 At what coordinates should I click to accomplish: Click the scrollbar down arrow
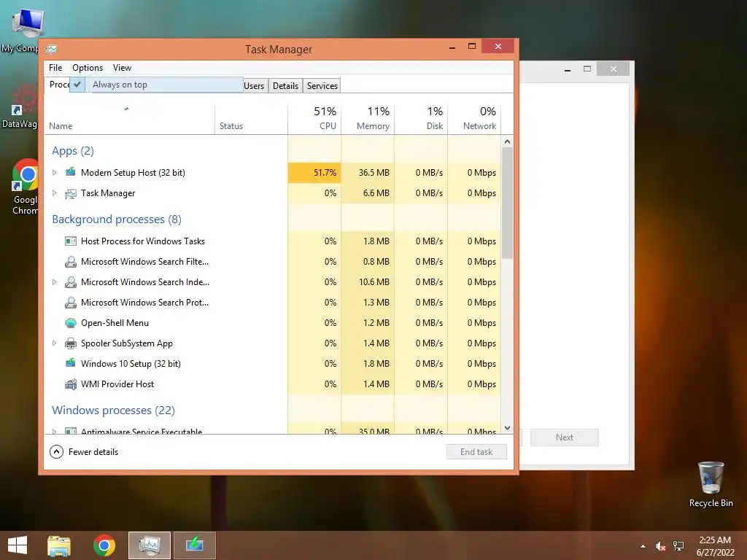click(507, 428)
